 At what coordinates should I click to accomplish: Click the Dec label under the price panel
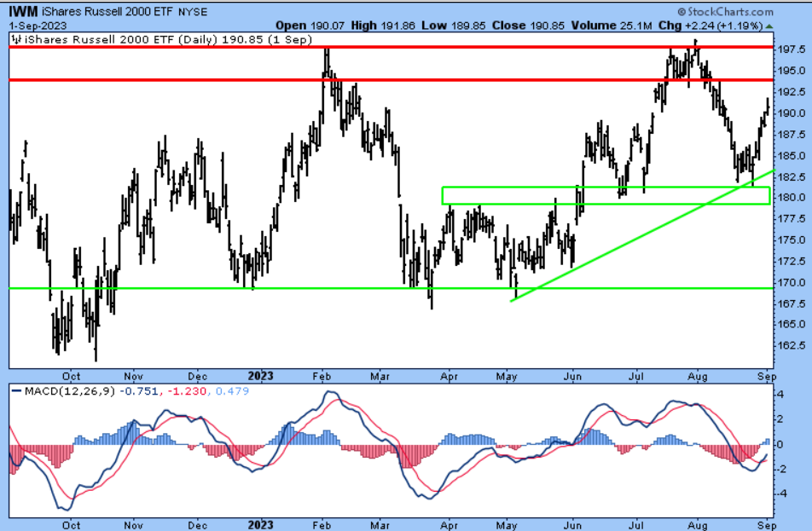pos(197,376)
